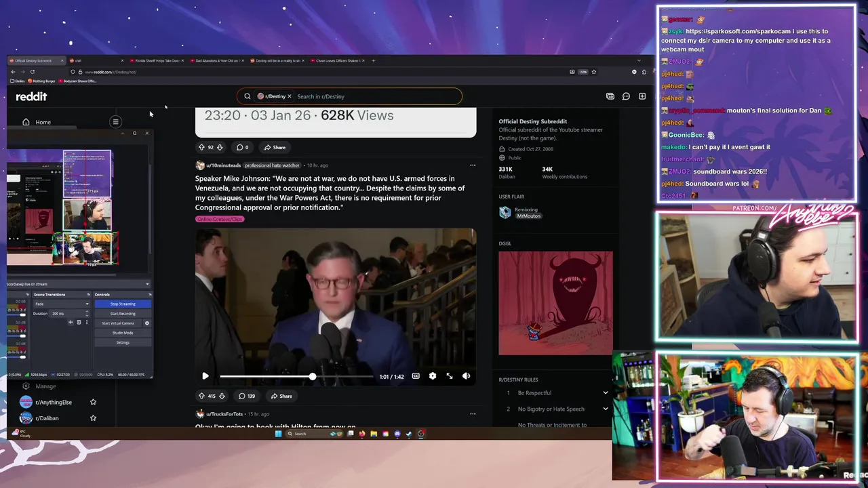
Task: Enter video fullscreen mode
Action: point(450,376)
